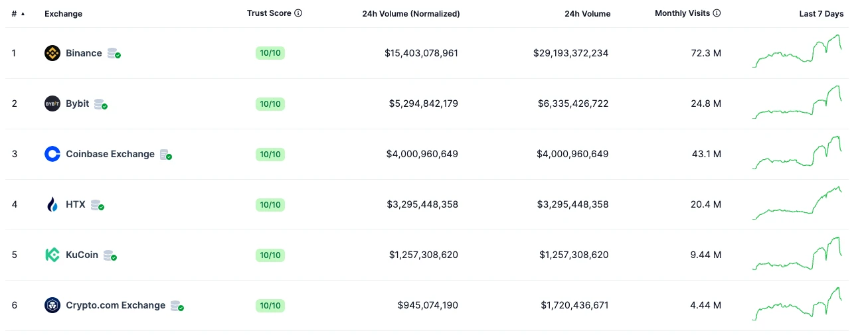868x335 pixels.
Task: Click the Monthly Visits info icon
Action: click(x=717, y=13)
